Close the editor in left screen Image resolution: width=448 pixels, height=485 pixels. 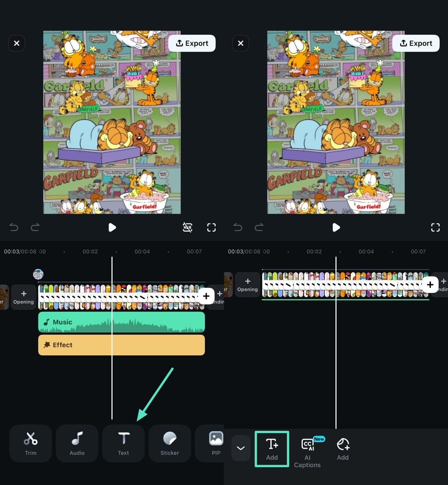point(17,43)
